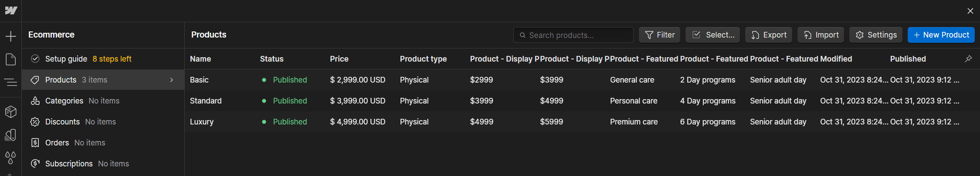Open the Select... items mode

713,35
